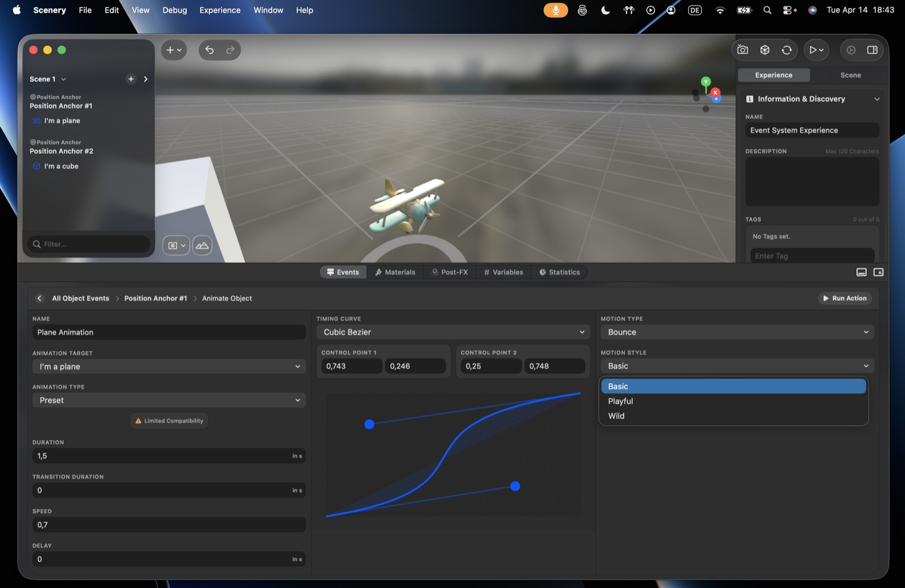Switch to the Experience tab

[x=774, y=75]
